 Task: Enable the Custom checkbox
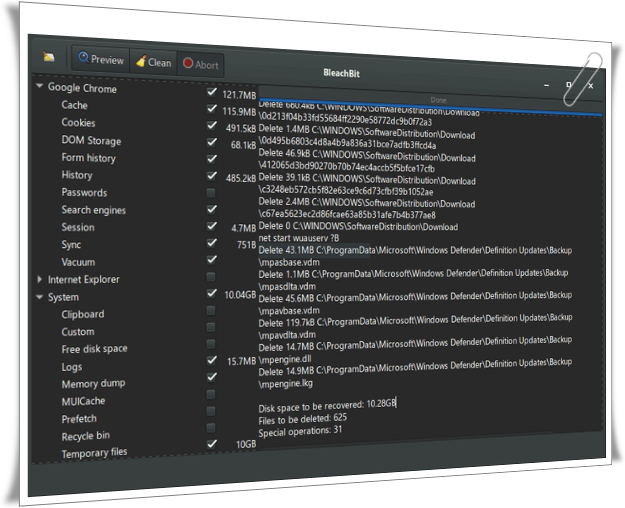tap(211, 327)
